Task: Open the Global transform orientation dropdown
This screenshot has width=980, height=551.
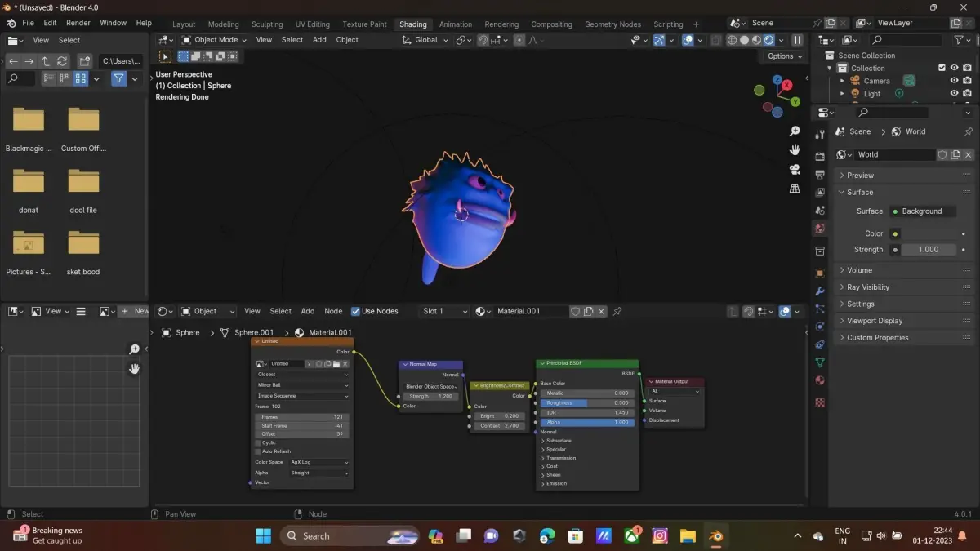Action: 425,40
